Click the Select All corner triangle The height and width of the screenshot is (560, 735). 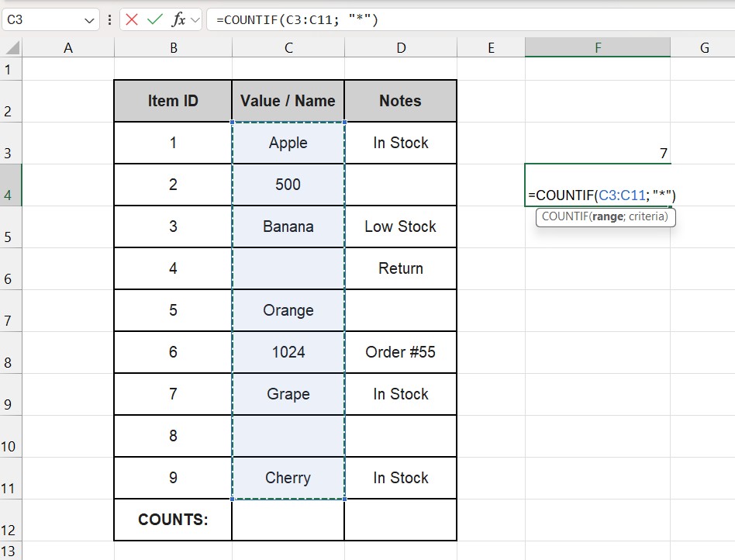[11, 48]
